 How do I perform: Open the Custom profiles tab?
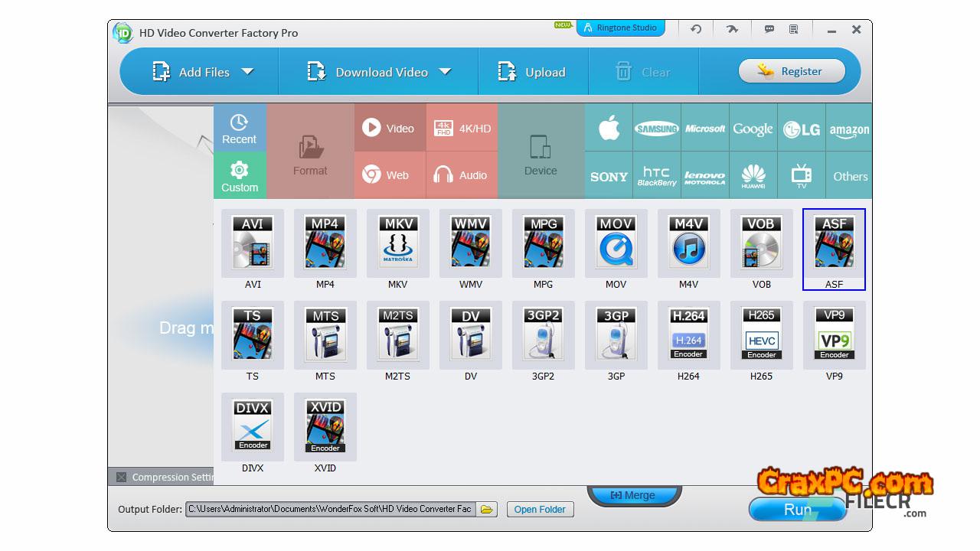coord(240,175)
